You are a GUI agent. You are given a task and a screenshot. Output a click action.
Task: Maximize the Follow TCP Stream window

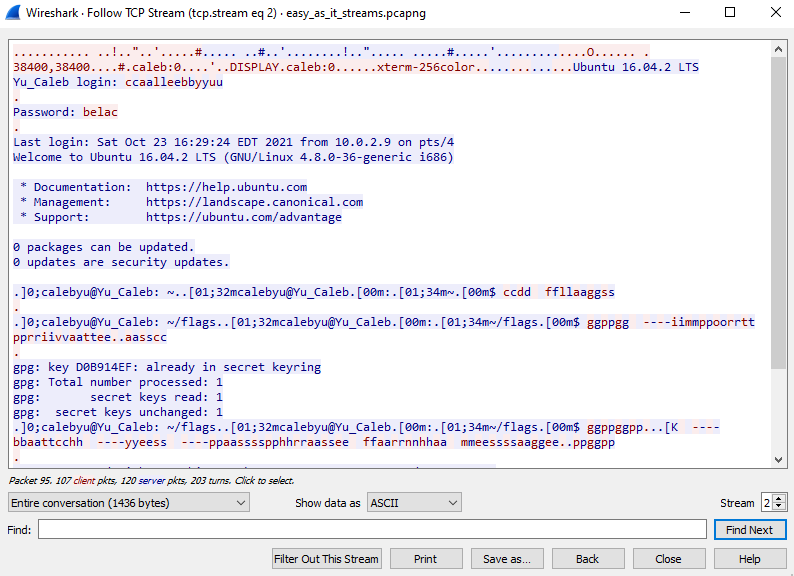(730, 12)
